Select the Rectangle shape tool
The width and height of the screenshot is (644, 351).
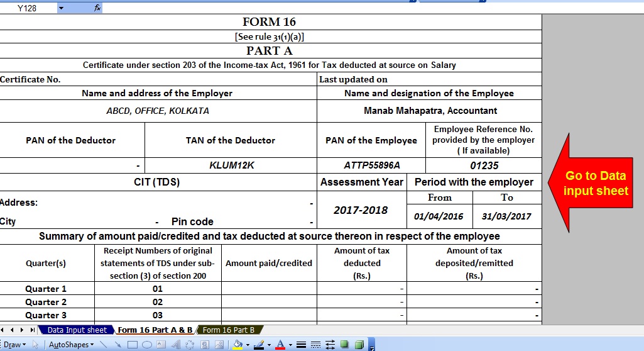pyautogui.click(x=132, y=345)
